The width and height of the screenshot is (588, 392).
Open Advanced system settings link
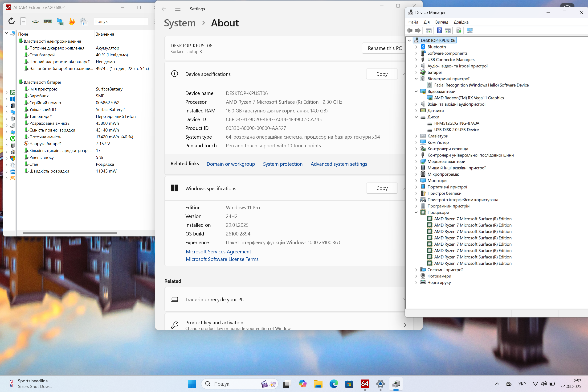[x=339, y=164]
